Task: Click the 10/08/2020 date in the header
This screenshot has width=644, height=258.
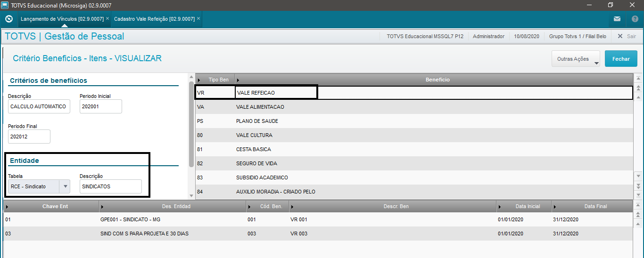Action: 526,36
